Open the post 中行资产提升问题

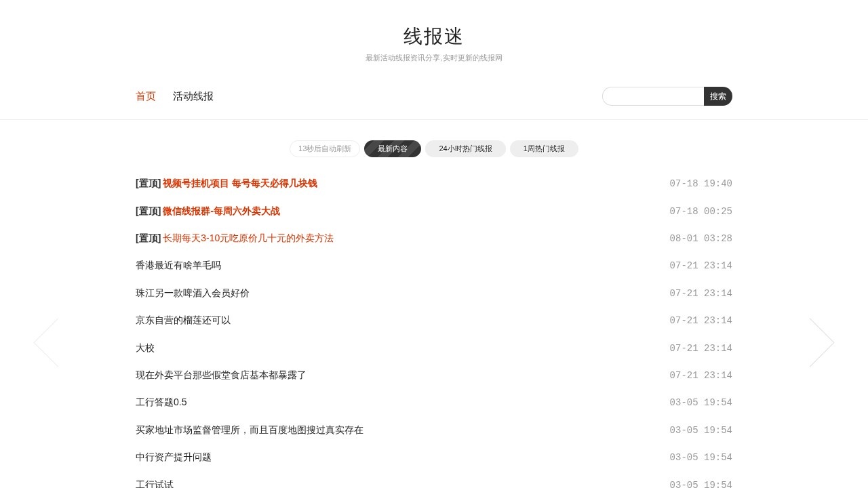(x=174, y=457)
